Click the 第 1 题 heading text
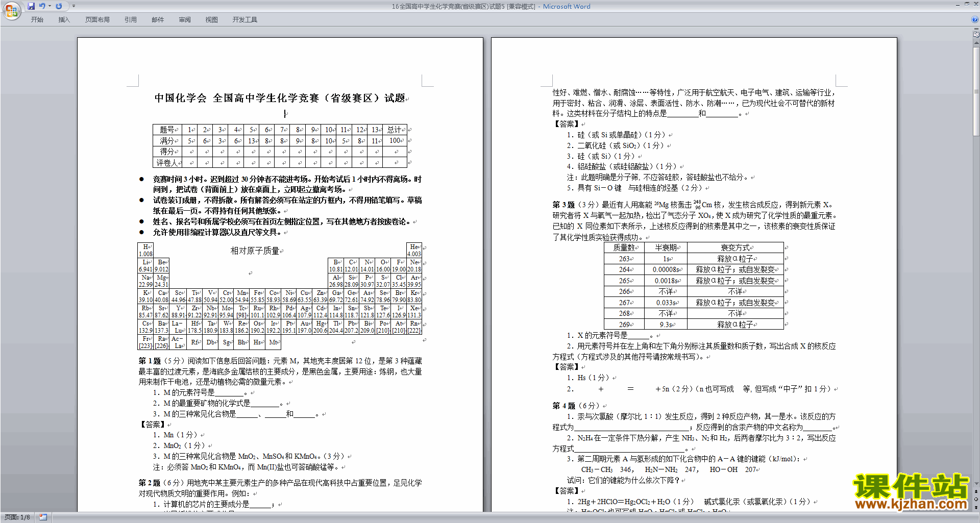 [150, 361]
